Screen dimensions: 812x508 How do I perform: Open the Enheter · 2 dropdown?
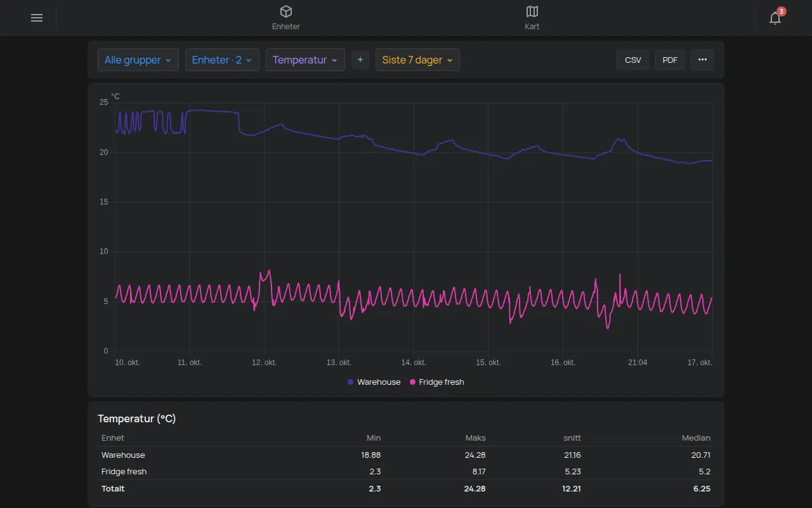point(222,60)
